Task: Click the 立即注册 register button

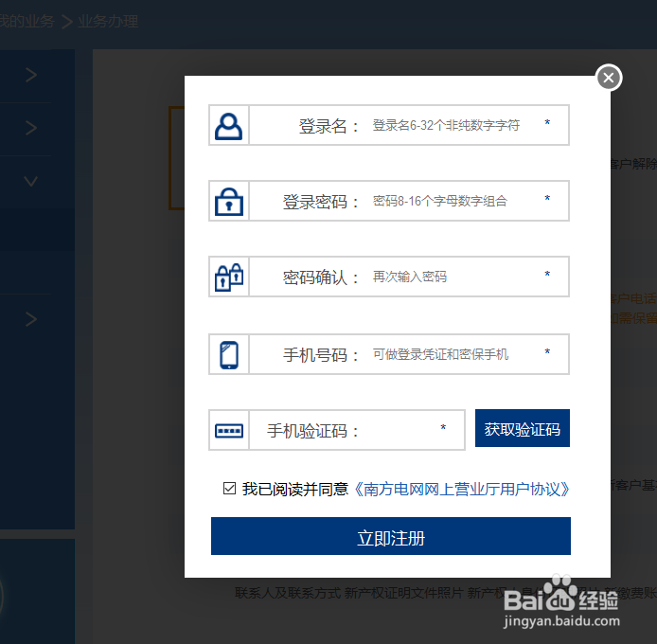Action: click(x=391, y=536)
